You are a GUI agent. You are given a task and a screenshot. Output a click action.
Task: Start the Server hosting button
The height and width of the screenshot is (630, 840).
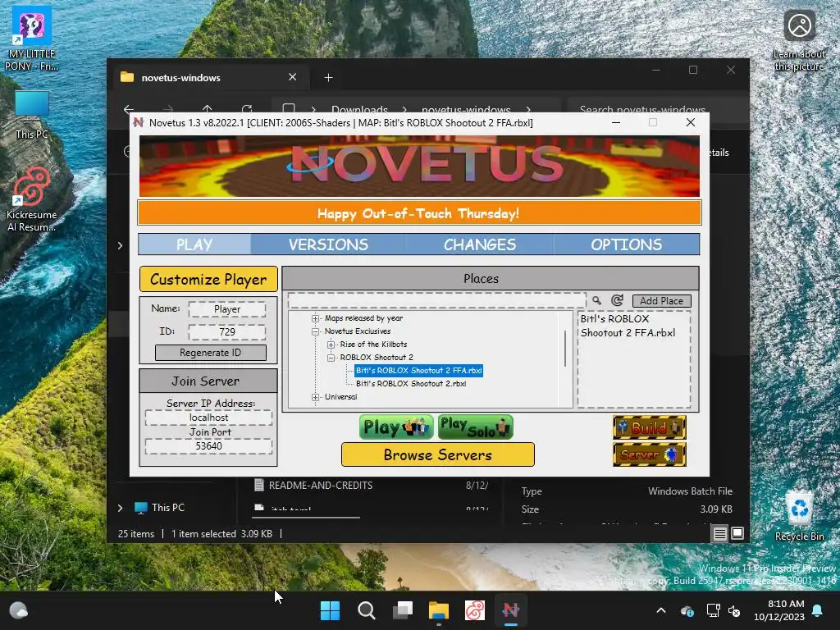(650, 454)
